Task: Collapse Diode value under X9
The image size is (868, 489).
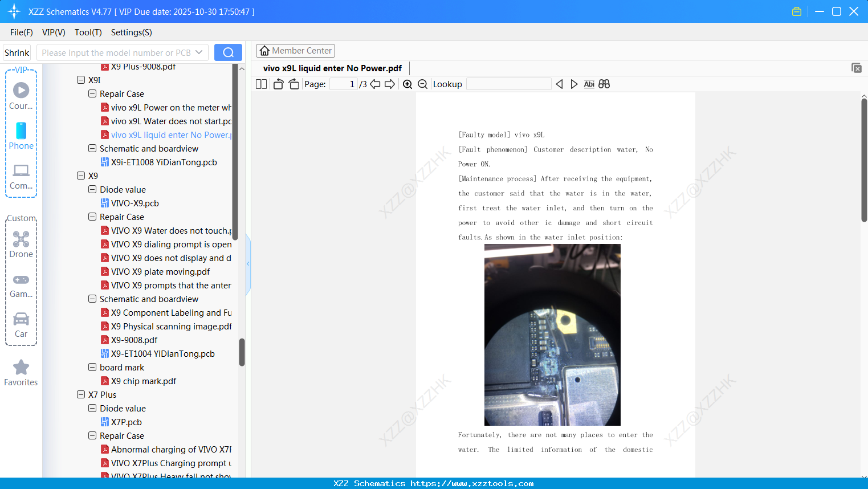Action: point(92,189)
